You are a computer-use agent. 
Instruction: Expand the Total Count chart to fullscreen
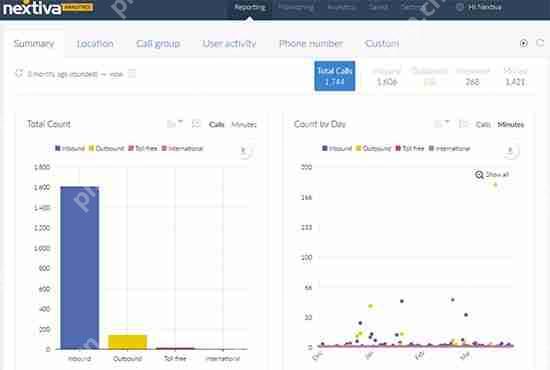click(x=196, y=123)
